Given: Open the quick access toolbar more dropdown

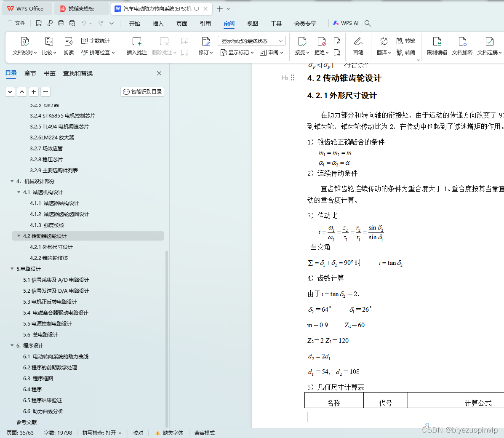Looking at the screenshot, I should coord(112,23).
